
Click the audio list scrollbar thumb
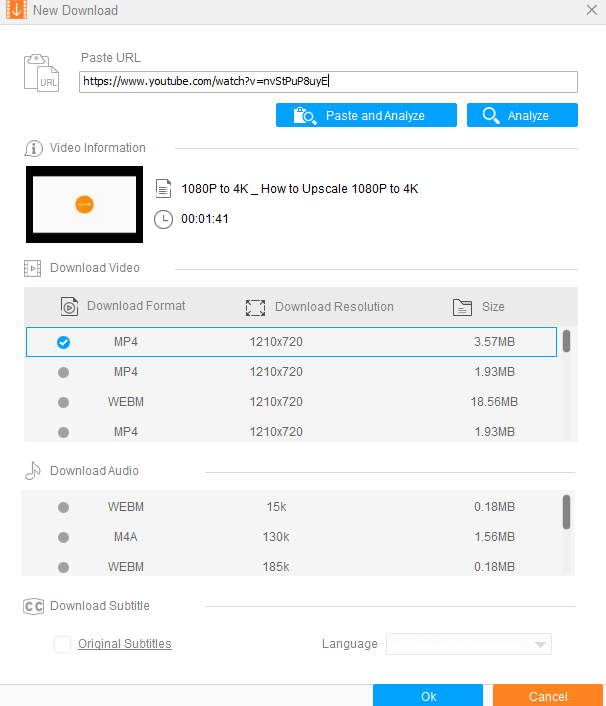tap(567, 511)
